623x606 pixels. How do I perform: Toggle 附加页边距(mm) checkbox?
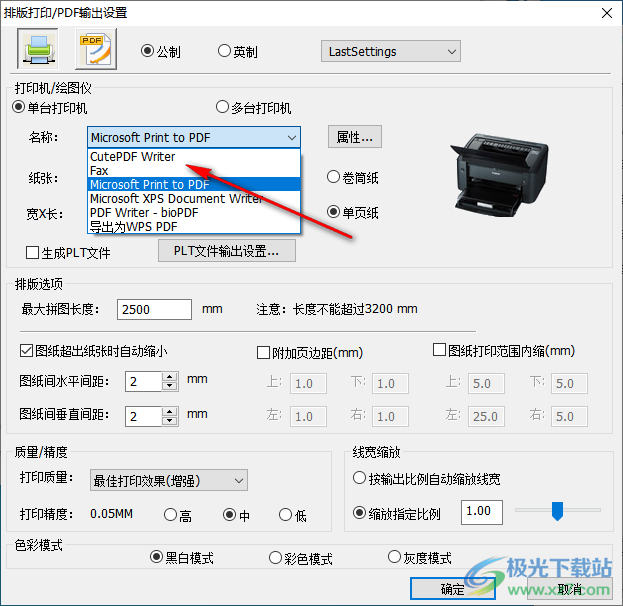click(264, 351)
